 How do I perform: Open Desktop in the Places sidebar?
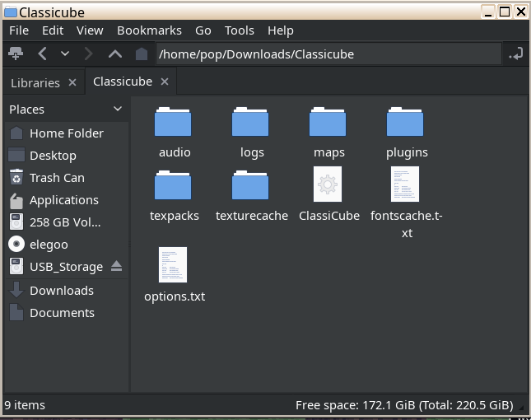pyautogui.click(x=67, y=156)
